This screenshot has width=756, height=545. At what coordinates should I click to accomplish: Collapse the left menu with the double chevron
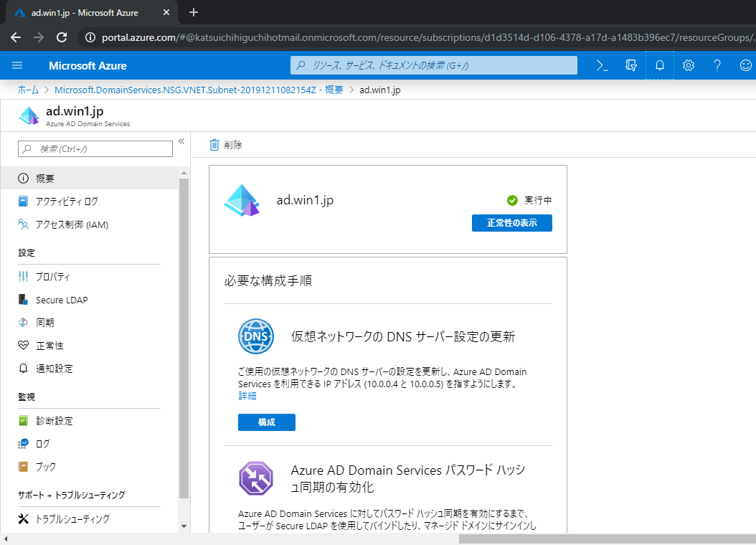click(x=181, y=141)
